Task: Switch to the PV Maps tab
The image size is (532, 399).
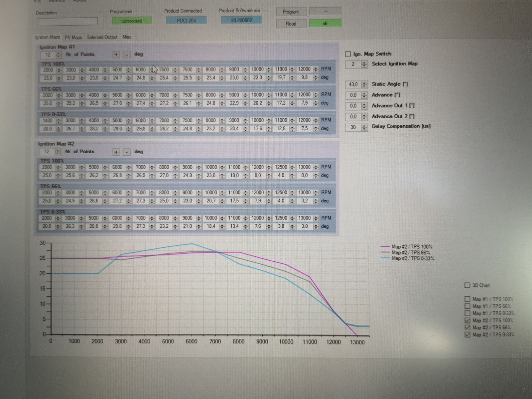Action: [73, 38]
